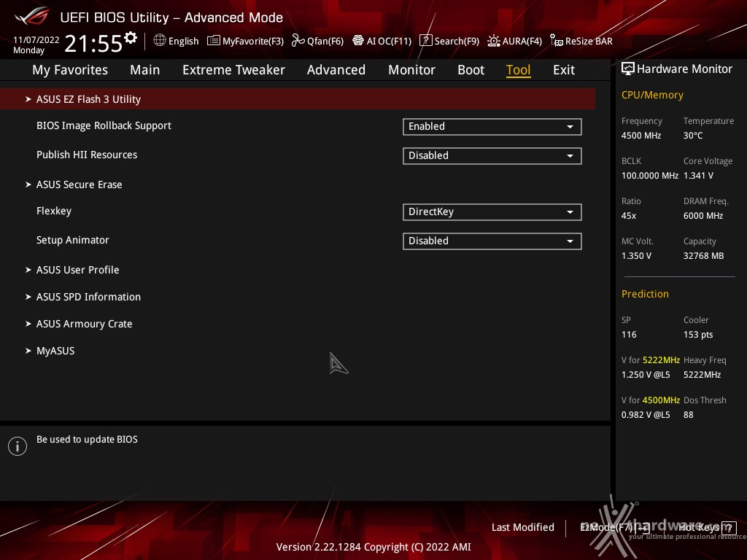Toggle ReSize BAR option
This screenshot has height=560, width=747.
point(581,41)
